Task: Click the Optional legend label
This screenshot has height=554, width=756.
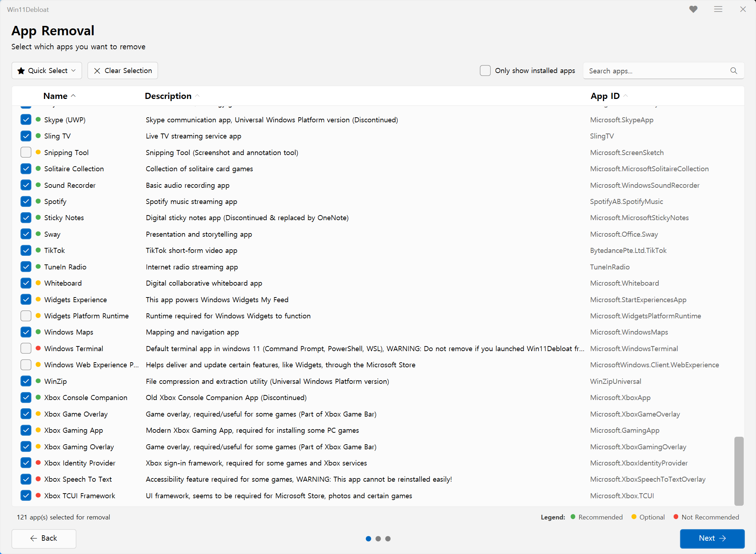Action: click(652, 517)
